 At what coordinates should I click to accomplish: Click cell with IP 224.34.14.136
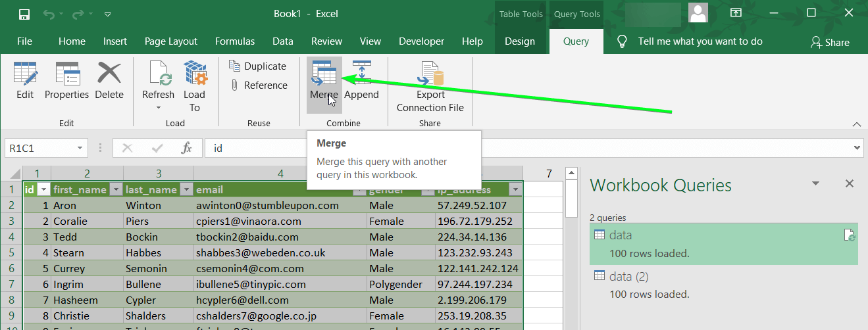pyautogui.click(x=478, y=237)
